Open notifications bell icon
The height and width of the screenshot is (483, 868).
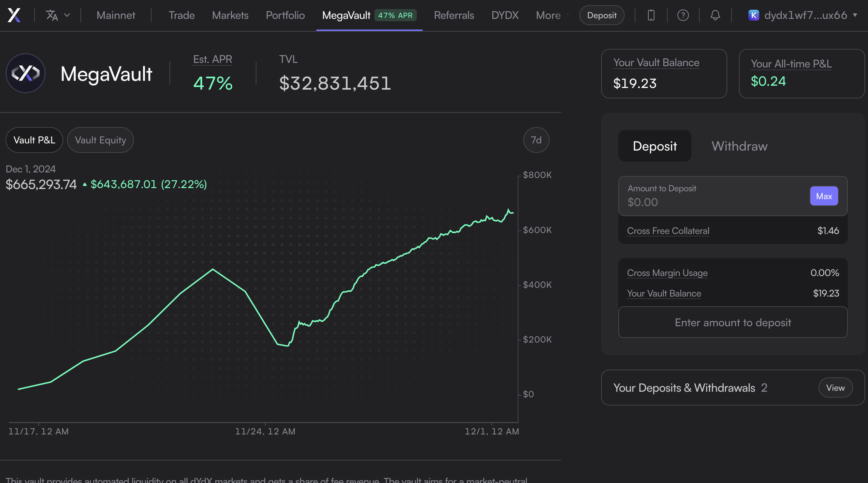click(715, 15)
